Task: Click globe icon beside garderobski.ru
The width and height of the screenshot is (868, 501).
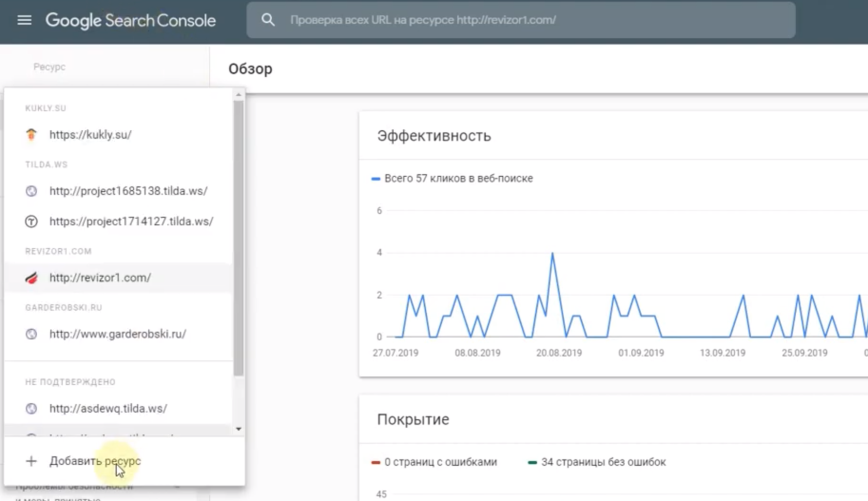Action: [x=32, y=334]
